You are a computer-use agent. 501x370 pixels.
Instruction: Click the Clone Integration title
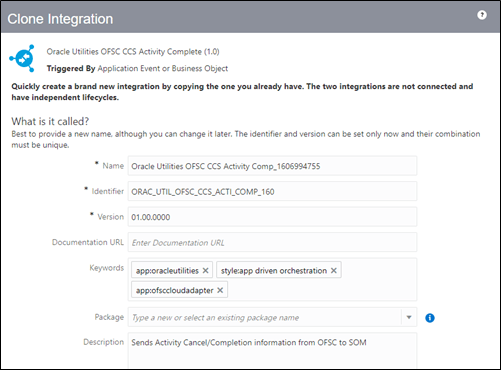point(60,19)
